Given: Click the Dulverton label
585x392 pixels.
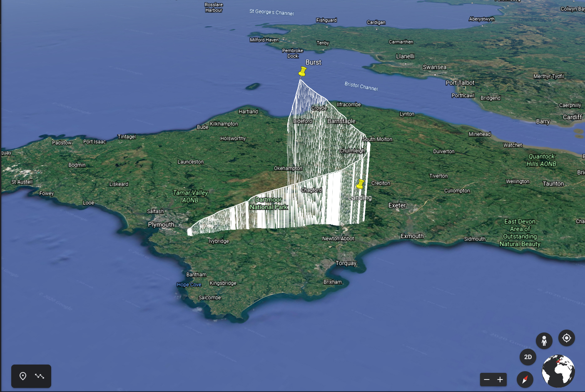Looking at the screenshot, I should 444,151.
